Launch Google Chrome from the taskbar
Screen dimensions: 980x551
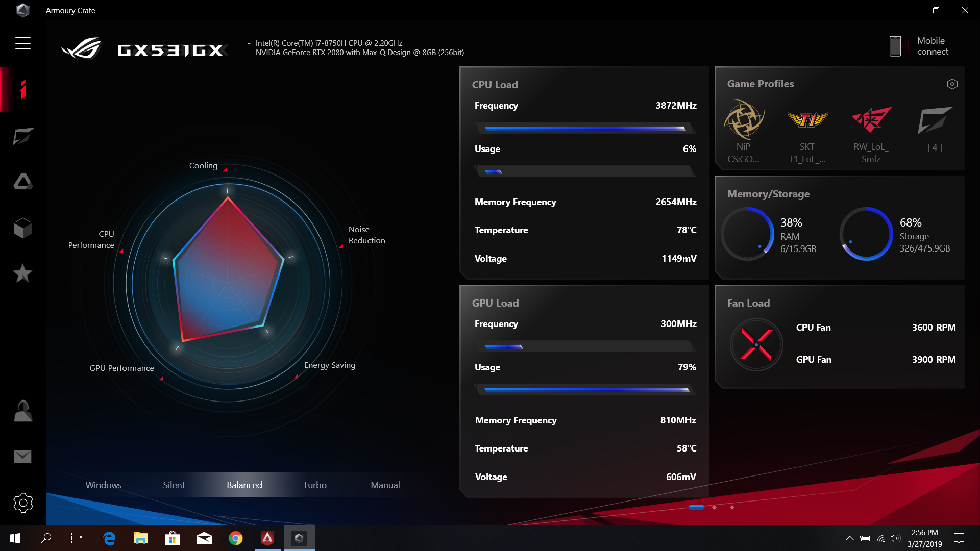pos(235,538)
